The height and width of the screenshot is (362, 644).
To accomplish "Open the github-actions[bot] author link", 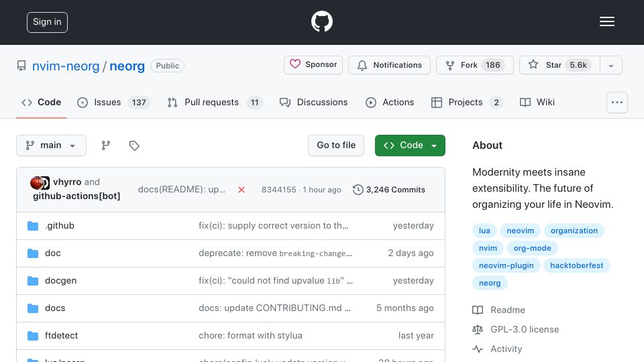I will [x=76, y=196].
